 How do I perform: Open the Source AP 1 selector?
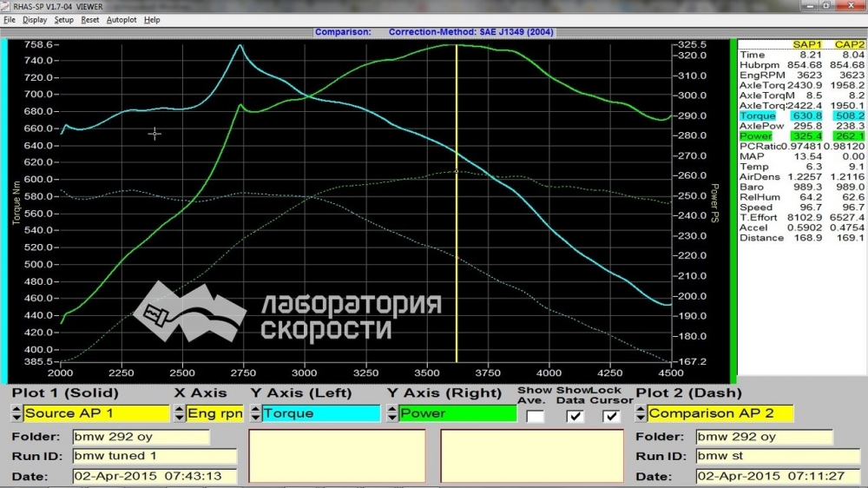(x=96, y=414)
